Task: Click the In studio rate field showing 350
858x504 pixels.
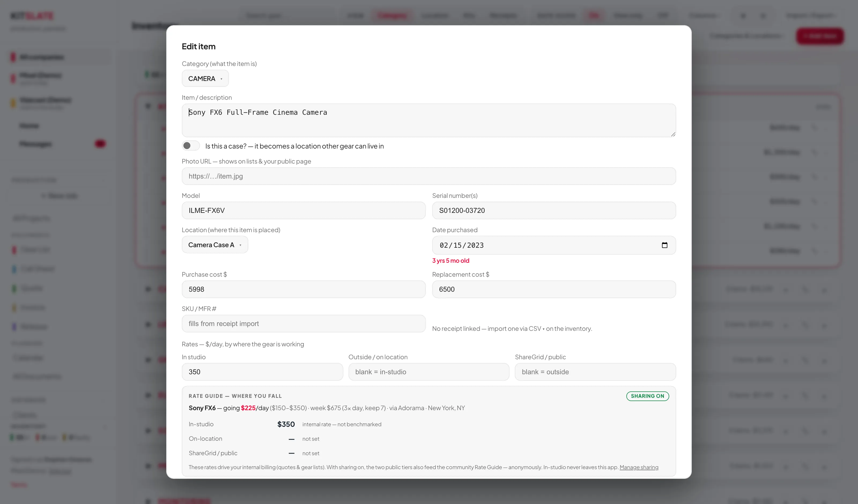Action: tap(262, 372)
